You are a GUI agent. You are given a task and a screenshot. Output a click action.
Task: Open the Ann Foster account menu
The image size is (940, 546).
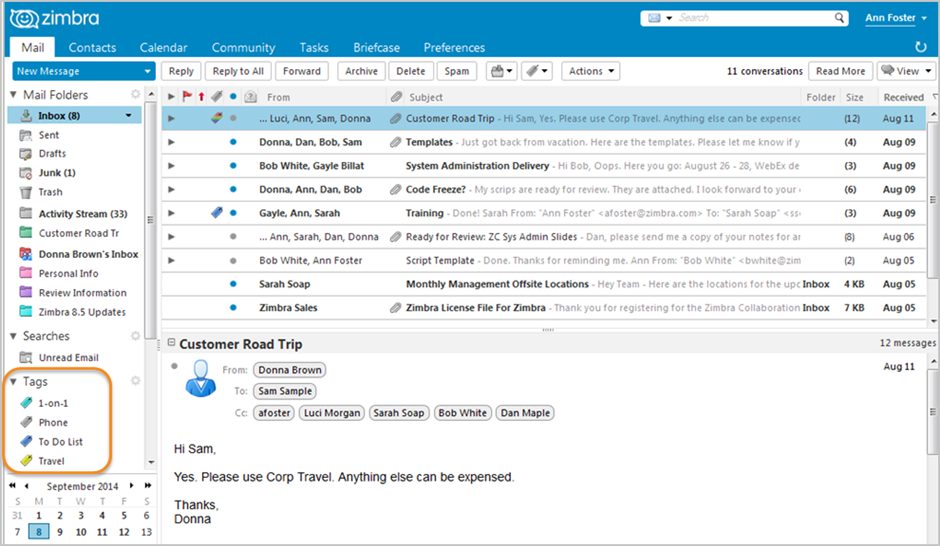coord(896,18)
